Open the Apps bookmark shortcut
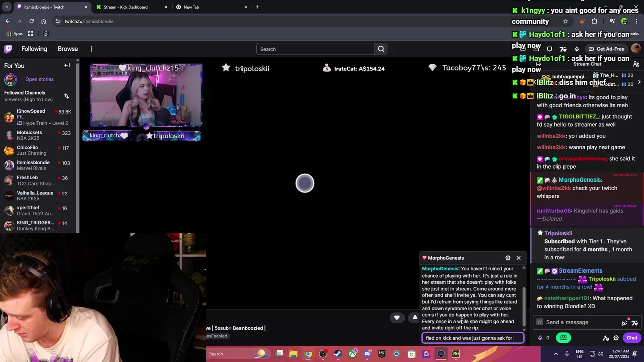This screenshot has height=362, width=644. coord(14,34)
